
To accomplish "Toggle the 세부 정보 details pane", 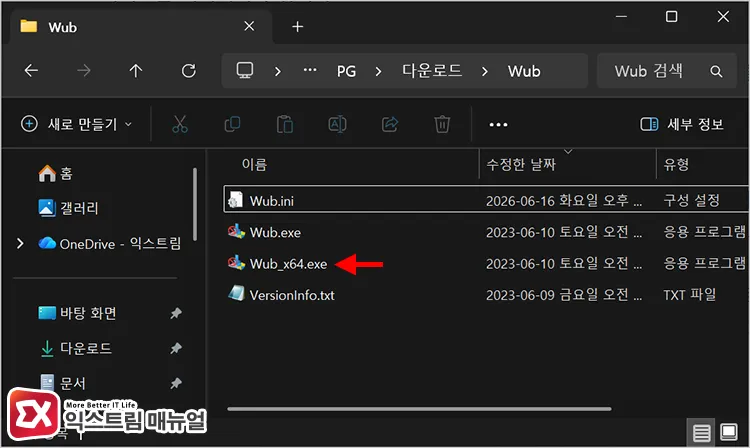I will [x=682, y=124].
